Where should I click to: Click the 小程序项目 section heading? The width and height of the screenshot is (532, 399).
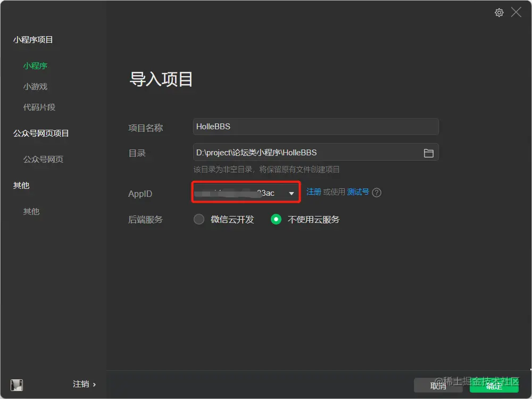point(33,40)
